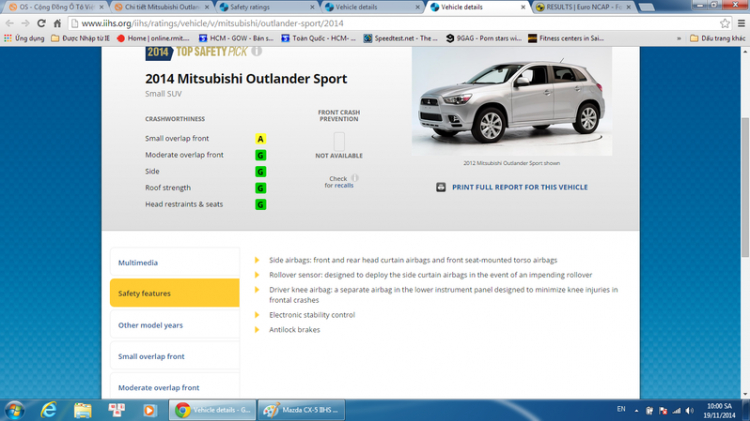The image size is (750, 421).
Task: Open the HCM - GOW bookmark
Action: (236, 38)
